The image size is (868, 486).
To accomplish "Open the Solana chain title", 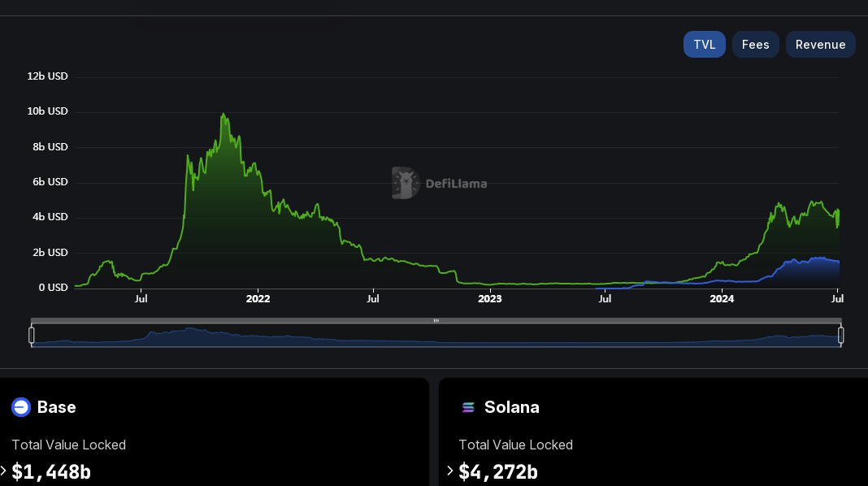I will (x=511, y=407).
